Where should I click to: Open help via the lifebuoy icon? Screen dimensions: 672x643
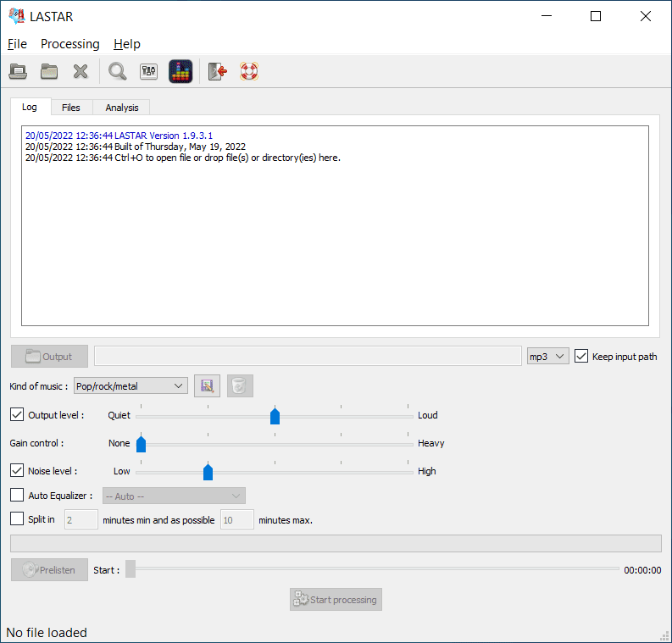[248, 71]
